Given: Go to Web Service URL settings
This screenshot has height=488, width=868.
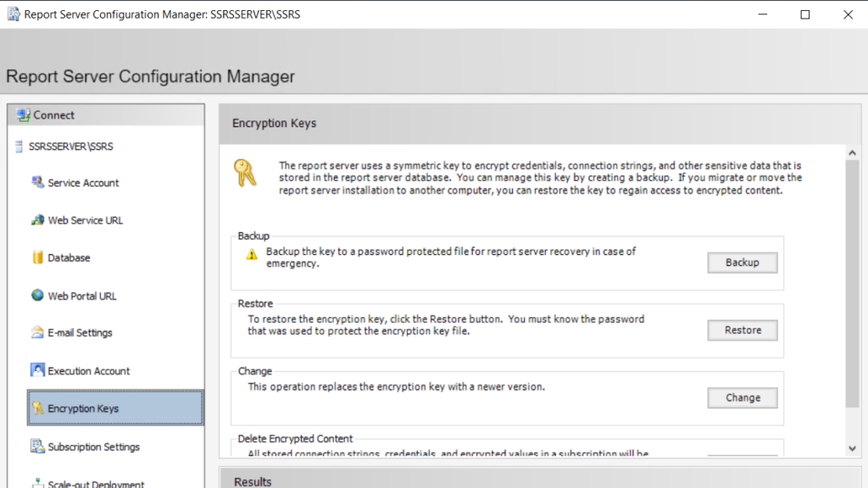Looking at the screenshot, I should [x=86, y=220].
